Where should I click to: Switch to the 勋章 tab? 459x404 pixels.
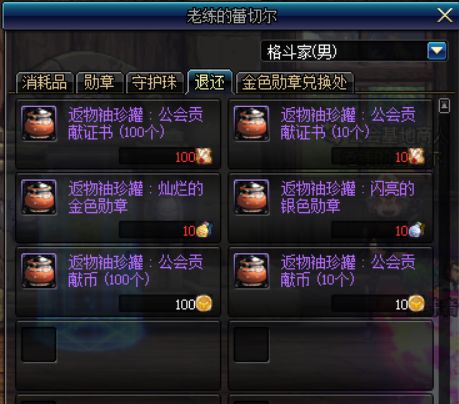coord(99,82)
